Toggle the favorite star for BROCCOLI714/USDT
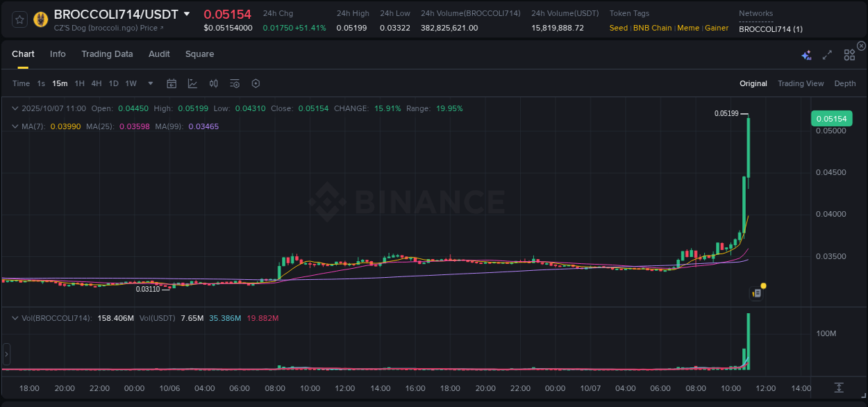 coord(19,19)
